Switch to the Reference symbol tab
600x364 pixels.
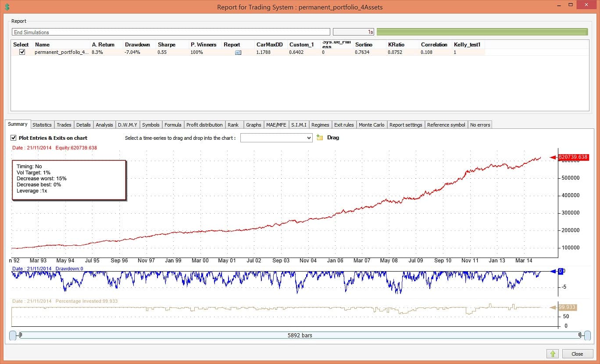click(x=446, y=125)
